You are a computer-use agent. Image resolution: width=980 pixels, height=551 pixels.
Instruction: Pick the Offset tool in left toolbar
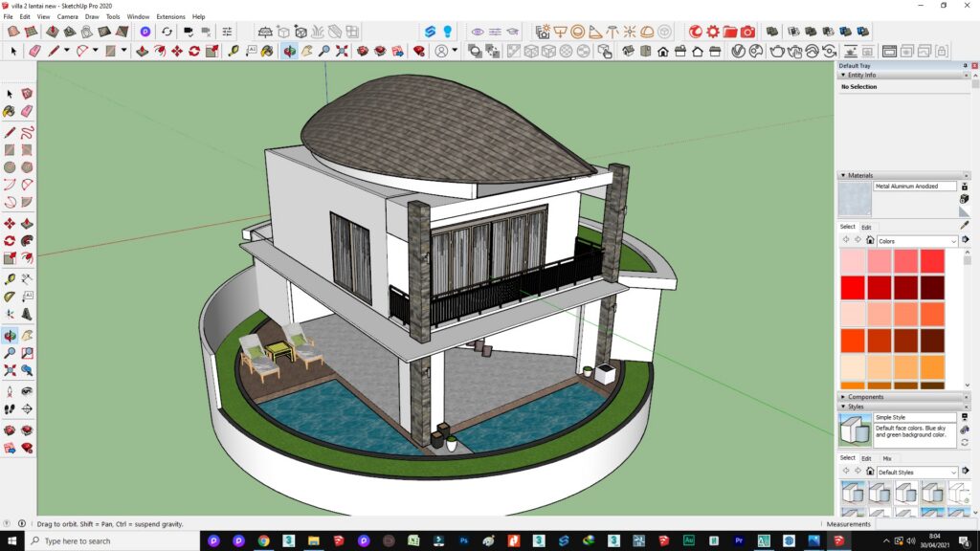27,258
